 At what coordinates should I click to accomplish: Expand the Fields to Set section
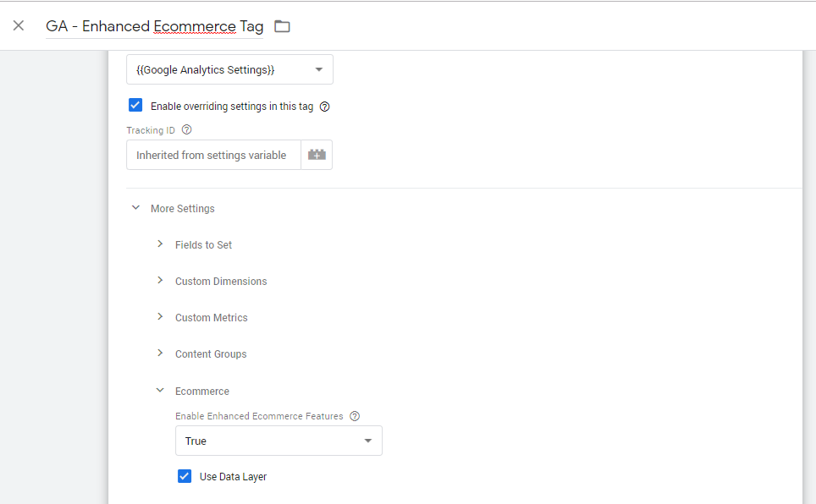pyautogui.click(x=160, y=244)
